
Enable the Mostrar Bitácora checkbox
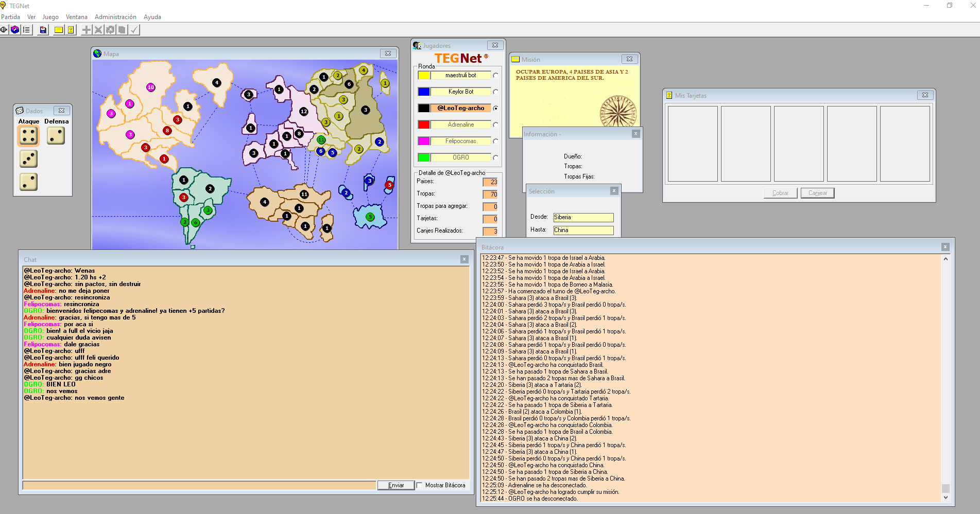420,485
